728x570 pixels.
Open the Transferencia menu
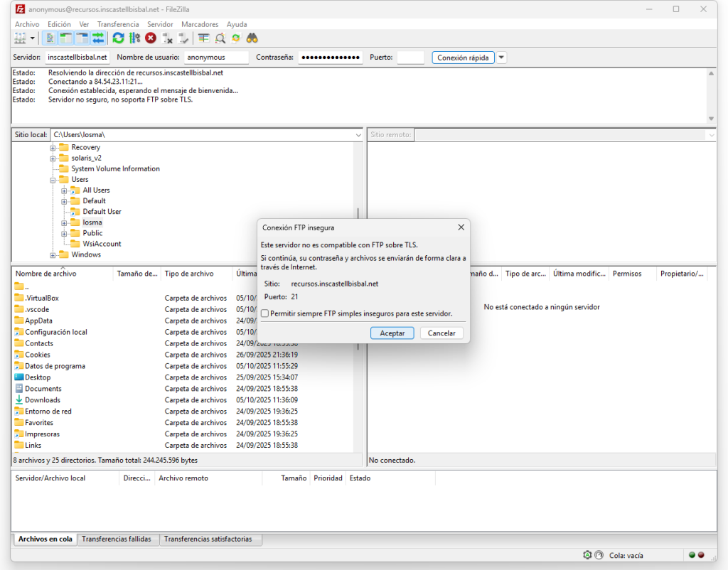pyautogui.click(x=118, y=24)
